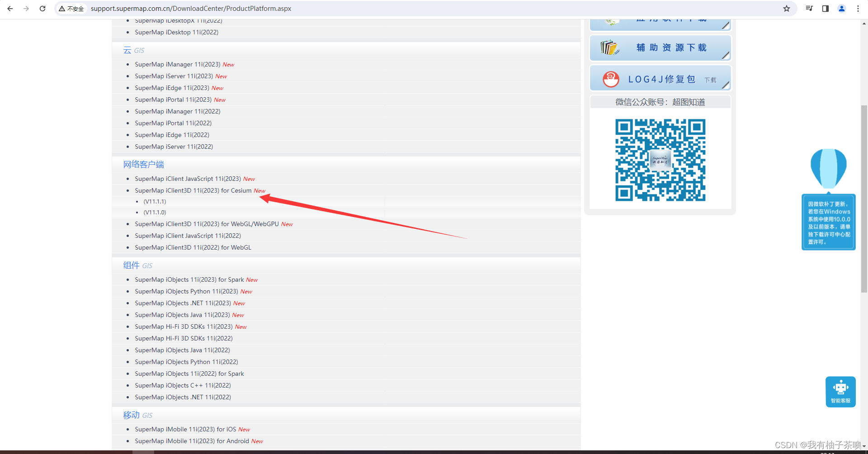This screenshot has height=454, width=868.
Task: Open the 辅助资源下载 banner button
Action: click(x=660, y=47)
